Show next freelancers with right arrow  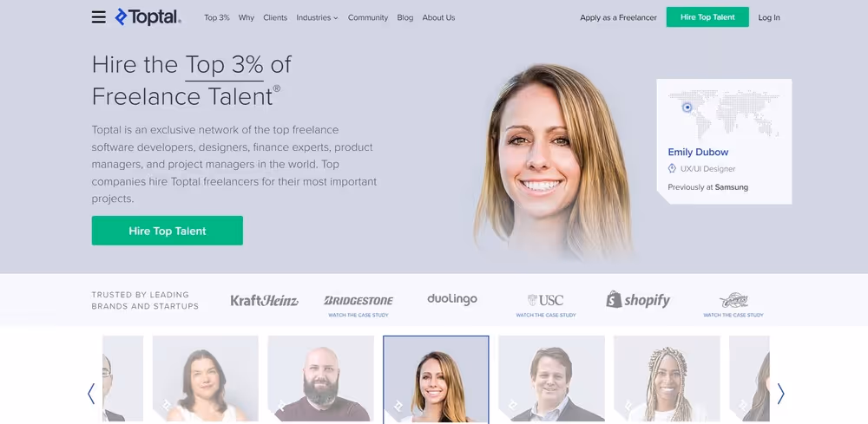(780, 394)
